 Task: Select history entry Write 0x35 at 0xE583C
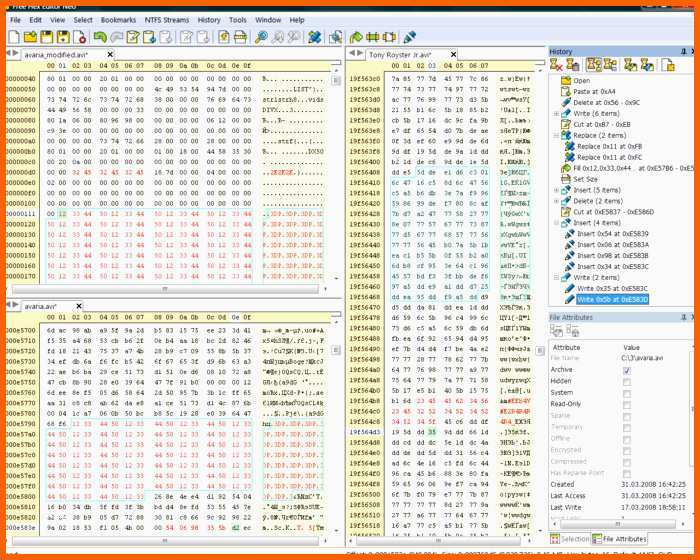click(x=612, y=288)
